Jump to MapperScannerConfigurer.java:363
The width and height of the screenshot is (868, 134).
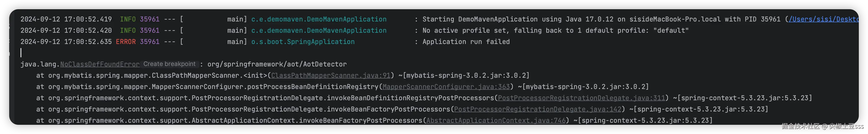[x=446, y=87]
